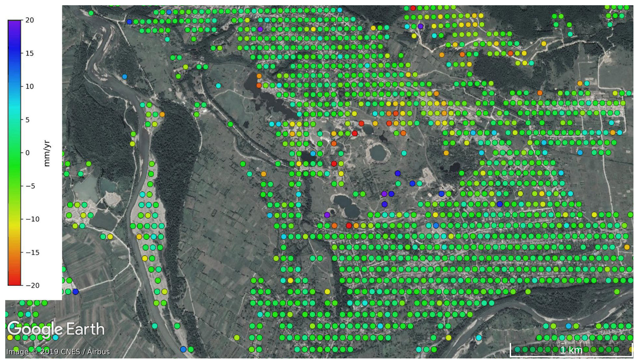Screen dimensions: 639x364
Task: Pick the red bottom end of colorbar
Action: tap(14, 283)
